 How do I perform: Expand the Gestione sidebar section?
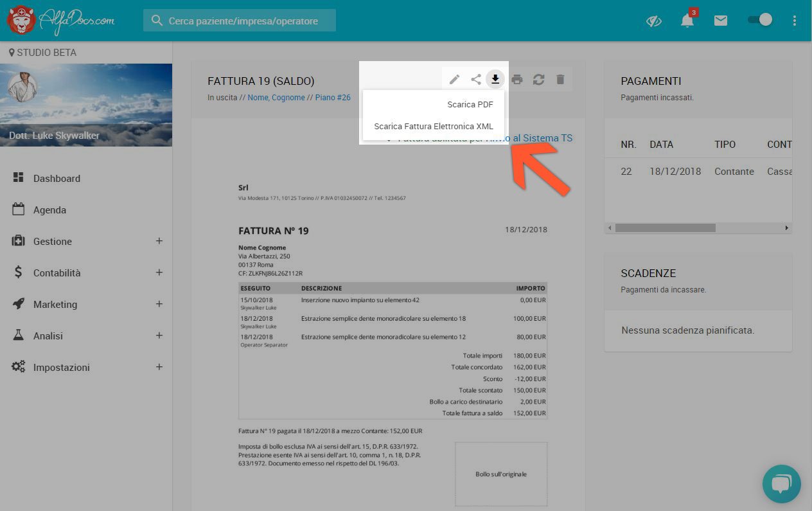point(159,241)
